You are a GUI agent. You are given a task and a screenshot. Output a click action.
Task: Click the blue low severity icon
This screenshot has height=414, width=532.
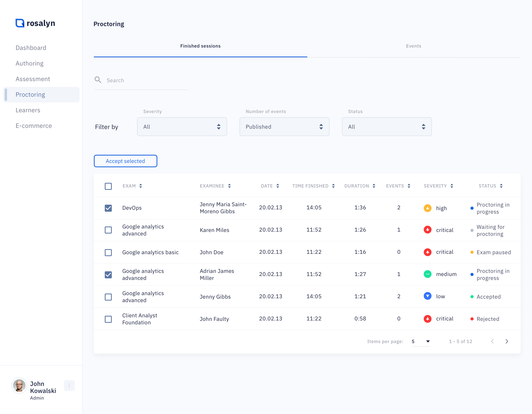tap(427, 296)
